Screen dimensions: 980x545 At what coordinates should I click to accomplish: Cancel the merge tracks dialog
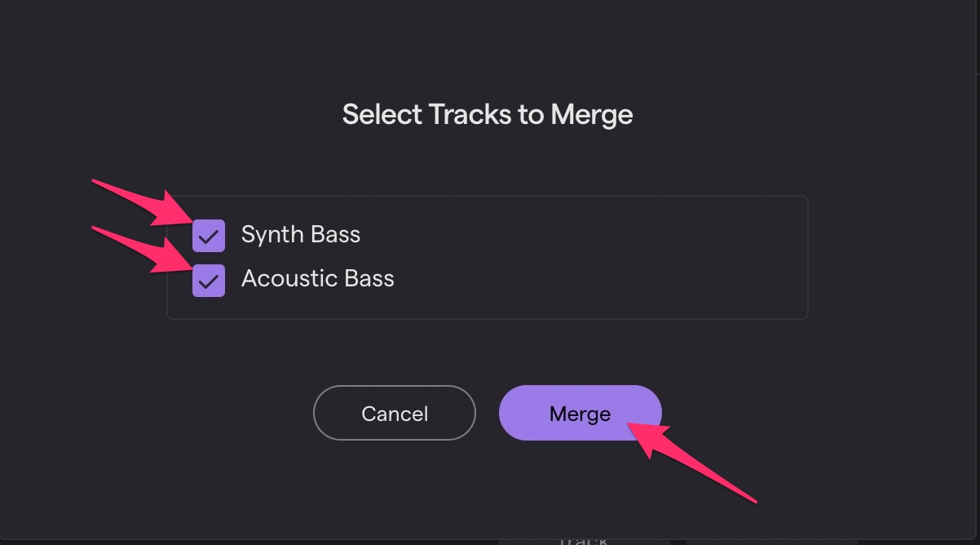[394, 413]
